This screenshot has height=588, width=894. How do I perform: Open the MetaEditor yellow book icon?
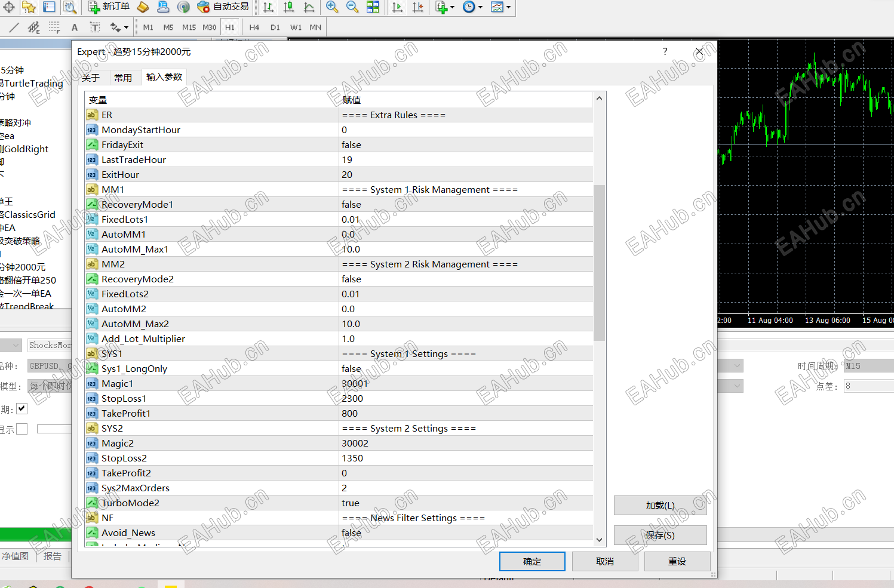pos(143,7)
